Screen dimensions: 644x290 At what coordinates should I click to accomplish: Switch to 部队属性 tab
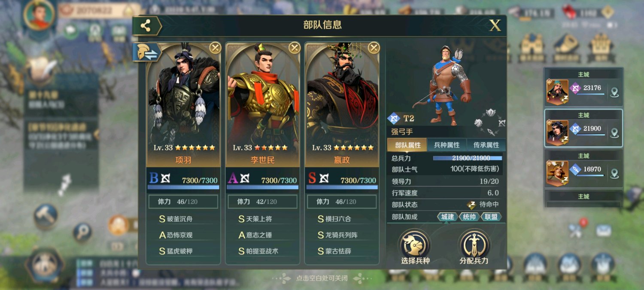(x=408, y=145)
